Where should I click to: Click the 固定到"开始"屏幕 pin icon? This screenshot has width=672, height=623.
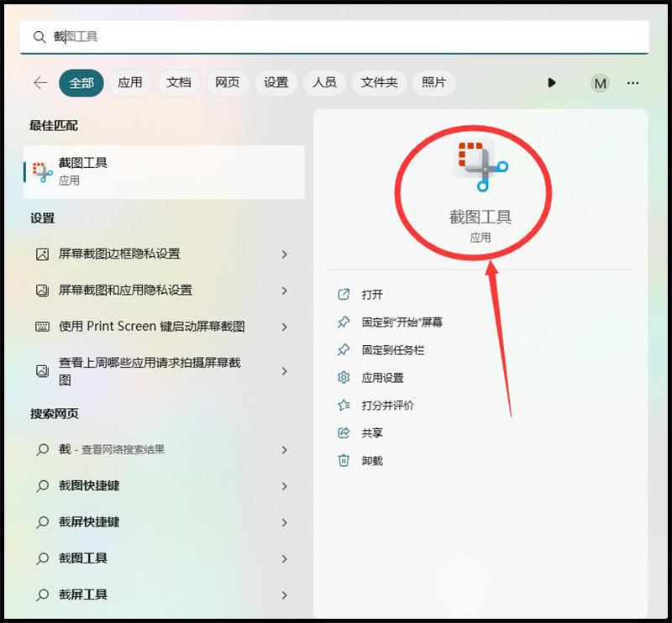point(344,322)
